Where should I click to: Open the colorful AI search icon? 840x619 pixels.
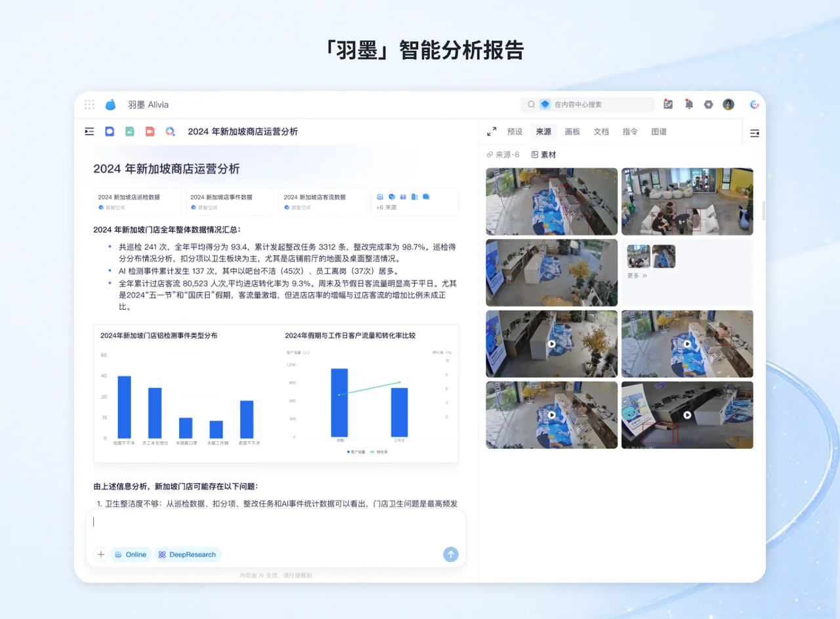tap(170, 131)
